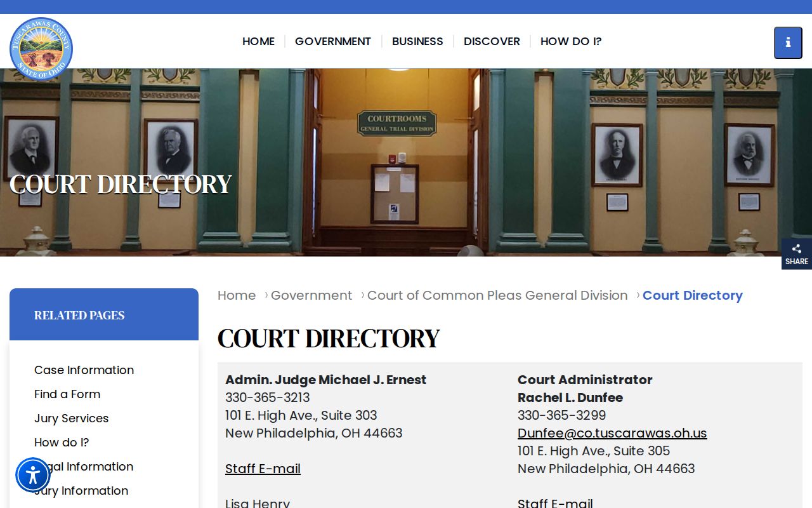Select Rachel L. Dunfee name
Screen dimensions: 812x508
tap(570, 398)
